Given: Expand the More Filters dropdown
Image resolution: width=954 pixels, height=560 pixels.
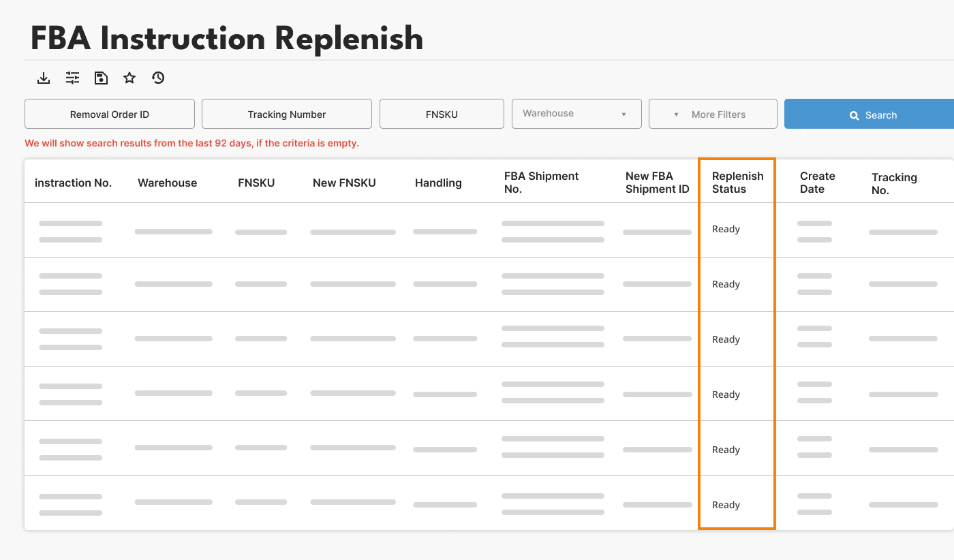Looking at the screenshot, I should [x=713, y=114].
